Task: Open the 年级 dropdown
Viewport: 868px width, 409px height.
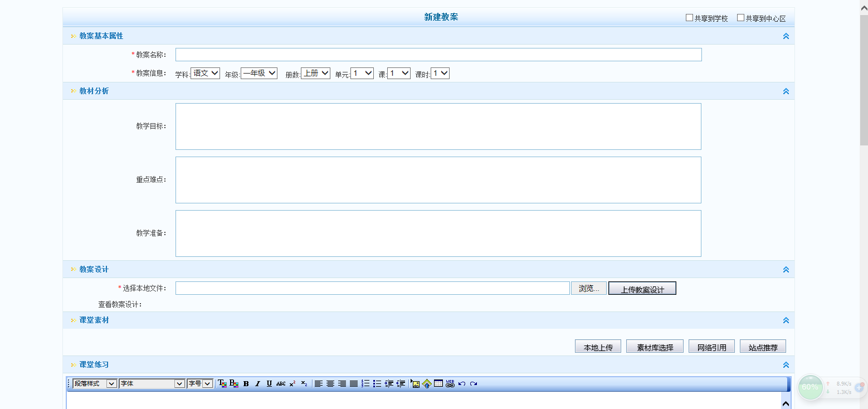Action: coord(259,73)
